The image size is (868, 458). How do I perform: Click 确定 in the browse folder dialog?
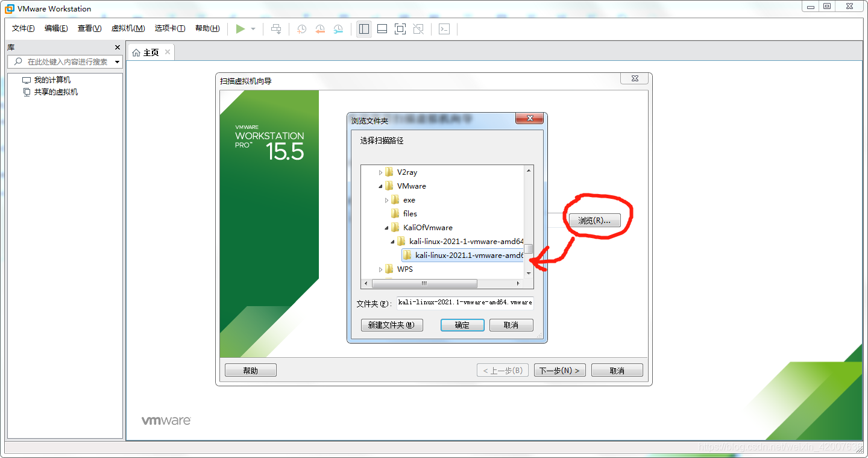[x=462, y=325]
